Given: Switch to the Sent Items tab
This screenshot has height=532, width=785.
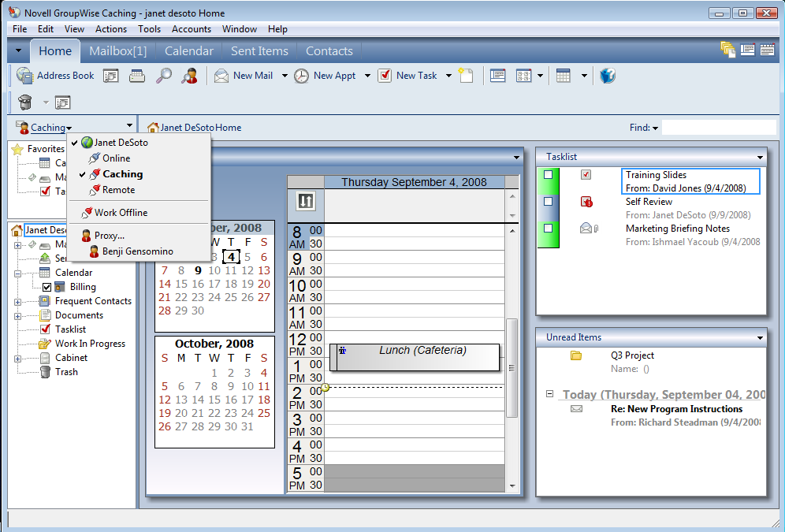Looking at the screenshot, I should tap(259, 51).
